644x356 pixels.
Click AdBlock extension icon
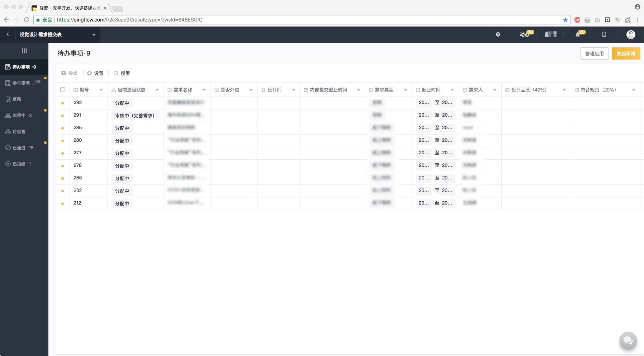577,20
